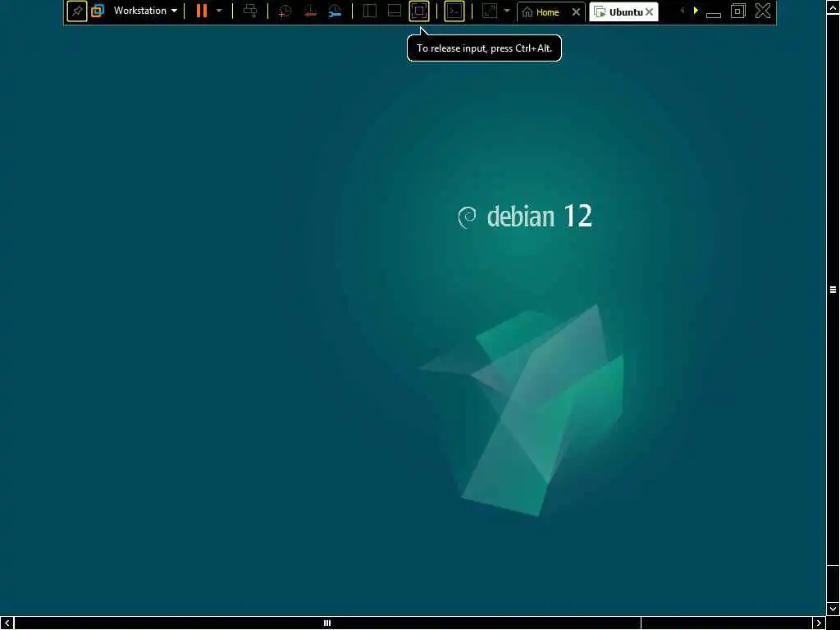Toggle the console view icon

point(454,11)
